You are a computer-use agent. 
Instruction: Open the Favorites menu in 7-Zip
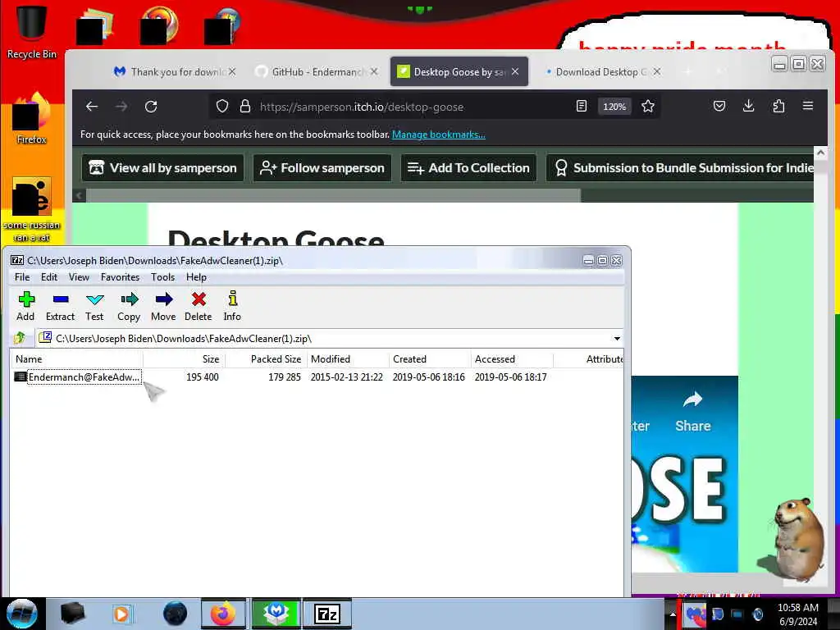[120, 277]
